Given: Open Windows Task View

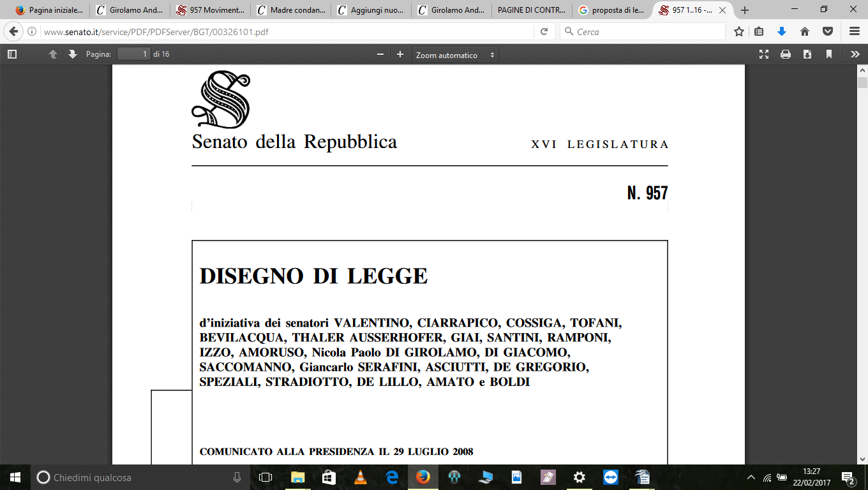Looking at the screenshot, I should coord(266,477).
